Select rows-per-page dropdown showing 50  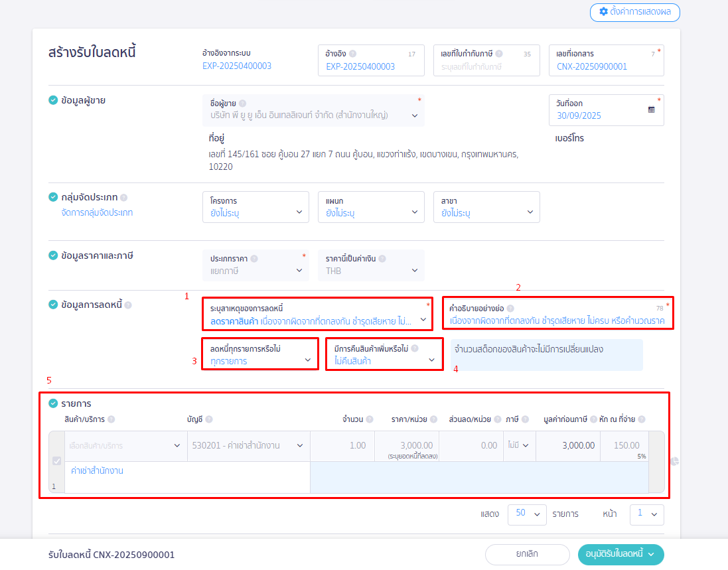coord(526,514)
